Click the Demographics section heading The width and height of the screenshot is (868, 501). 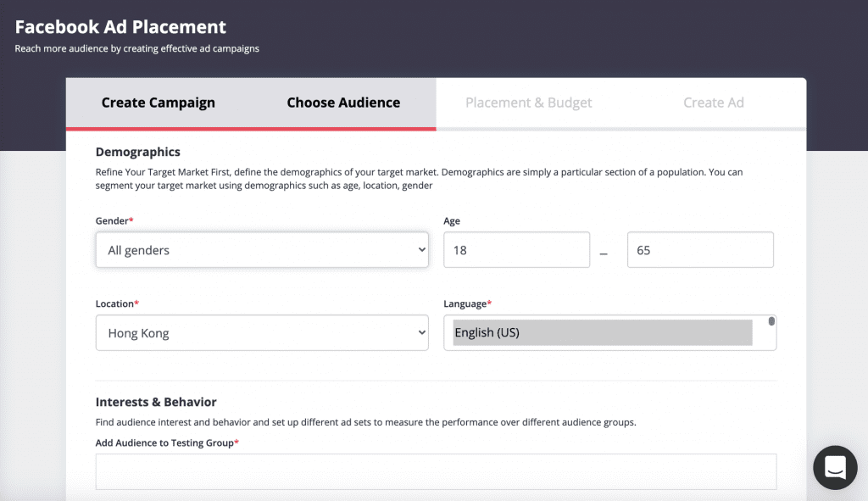[x=138, y=152]
